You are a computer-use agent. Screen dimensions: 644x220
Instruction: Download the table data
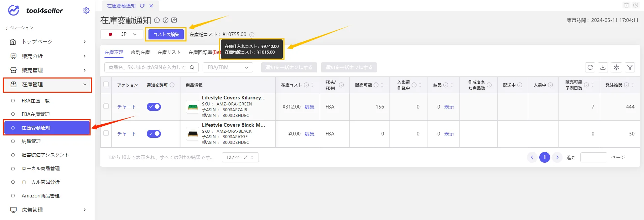[x=603, y=67]
